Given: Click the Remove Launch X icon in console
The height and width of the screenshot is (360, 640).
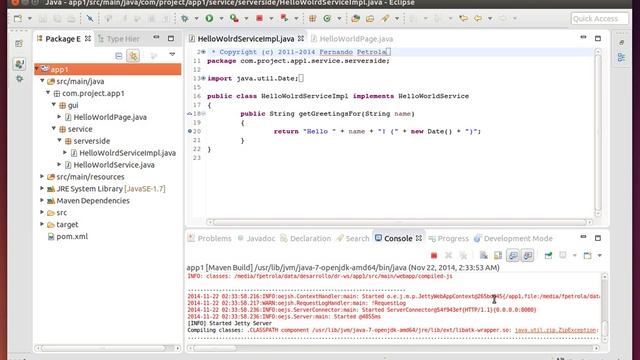Looking at the screenshot, I should (449, 256).
